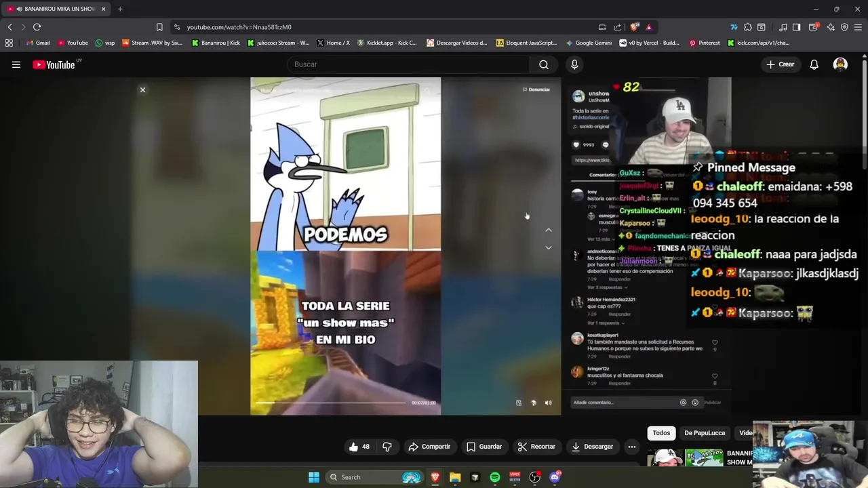Click the share page icon in address bar

pos(618,27)
